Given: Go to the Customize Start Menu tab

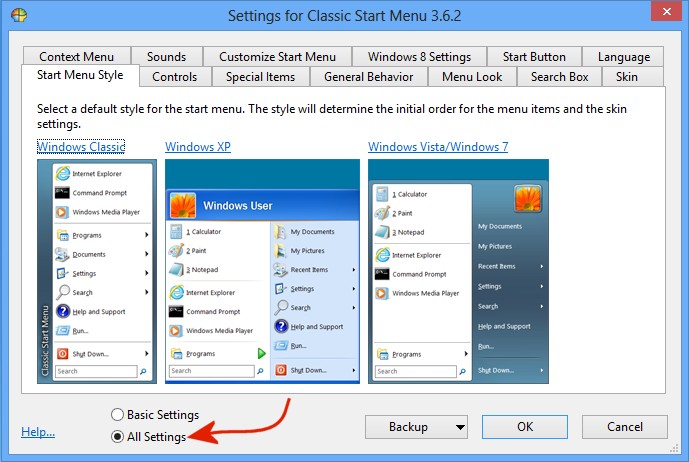Looking at the screenshot, I should pyautogui.click(x=277, y=57).
